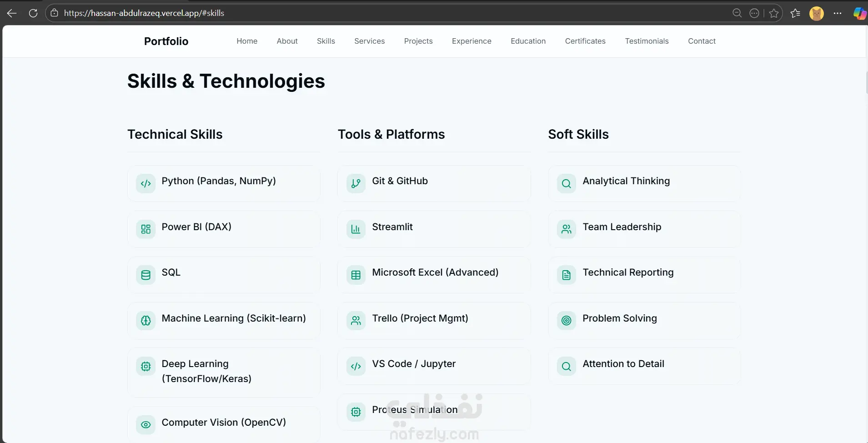Click the Computer Vision eye icon

[146, 425]
